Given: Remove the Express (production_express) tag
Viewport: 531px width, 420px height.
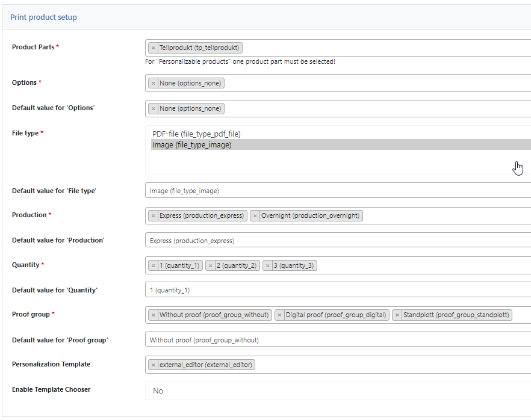Looking at the screenshot, I should tap(154, 215).
